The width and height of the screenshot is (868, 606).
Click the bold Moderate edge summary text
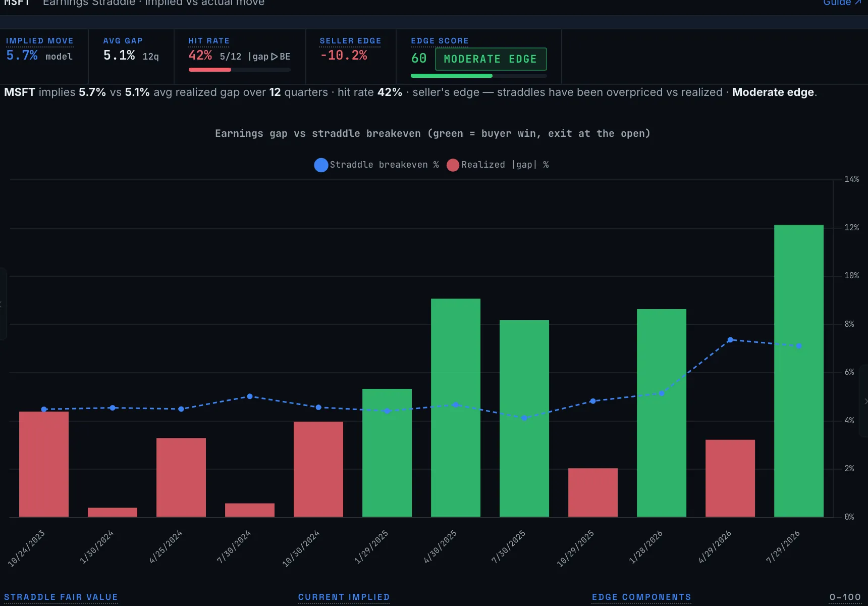(x=773, y=92)
